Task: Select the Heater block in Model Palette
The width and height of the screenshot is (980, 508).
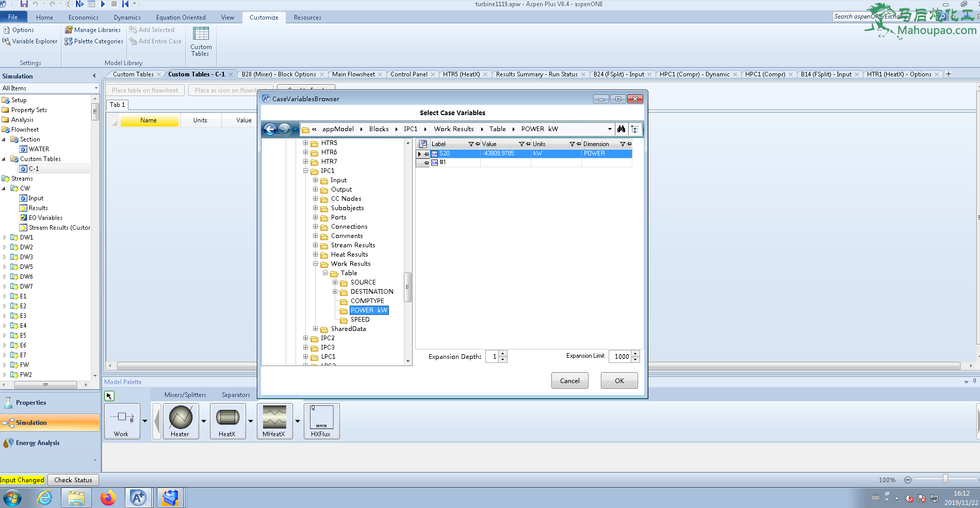Action: 181,421
